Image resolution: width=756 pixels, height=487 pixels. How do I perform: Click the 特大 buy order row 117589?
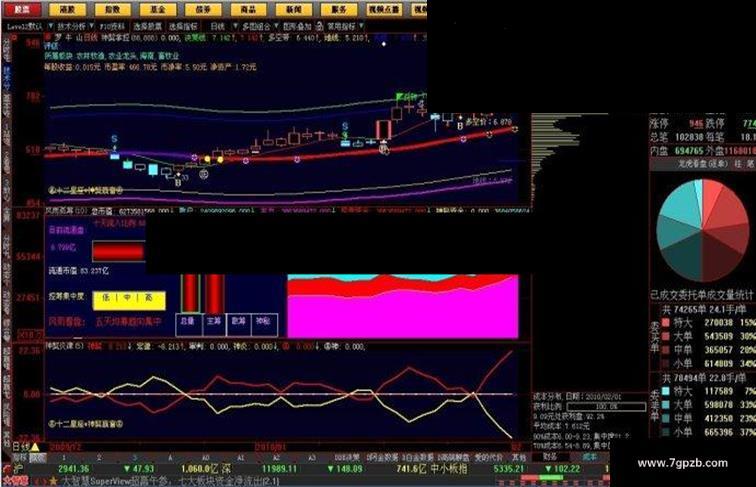708,391
